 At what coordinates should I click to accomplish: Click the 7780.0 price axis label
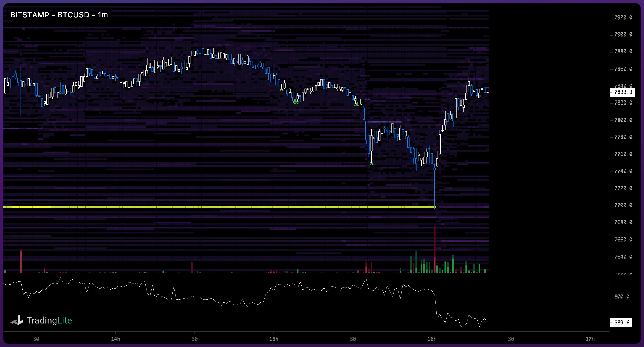[623, 137]
